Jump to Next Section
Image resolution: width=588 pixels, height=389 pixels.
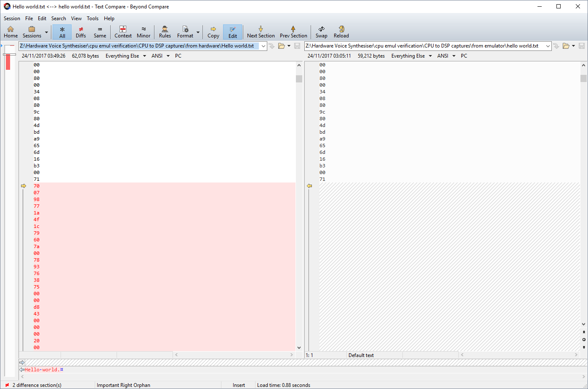tap(261, 32)
